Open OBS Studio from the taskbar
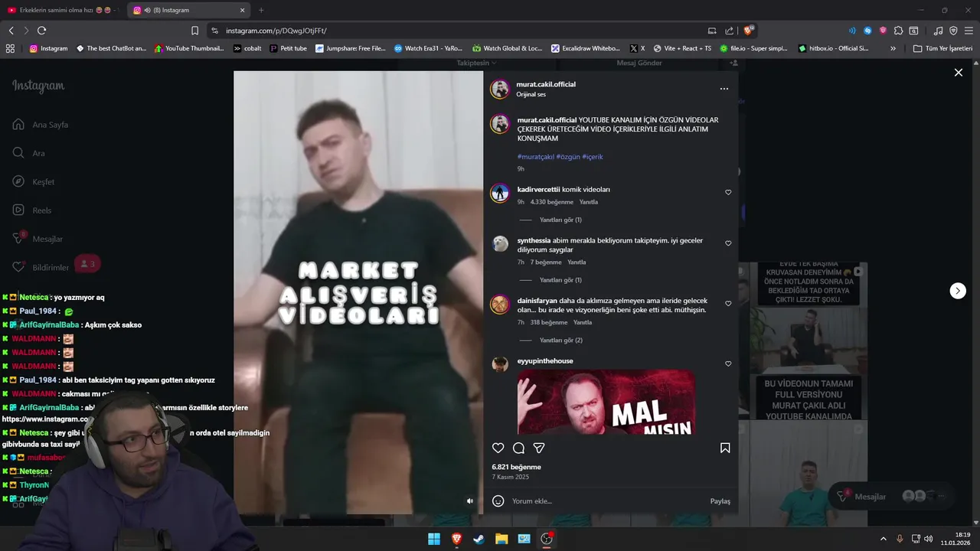 coord(547,539)
